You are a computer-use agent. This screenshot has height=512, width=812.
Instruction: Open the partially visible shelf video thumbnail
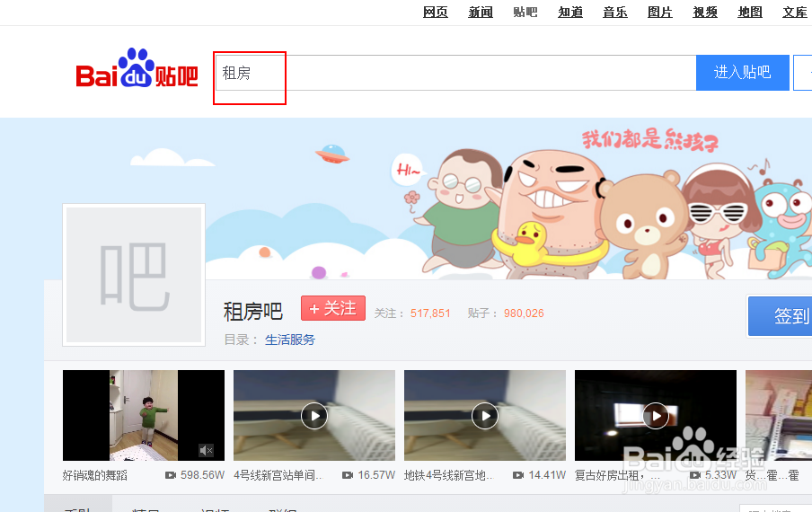(x=779, y=415)
